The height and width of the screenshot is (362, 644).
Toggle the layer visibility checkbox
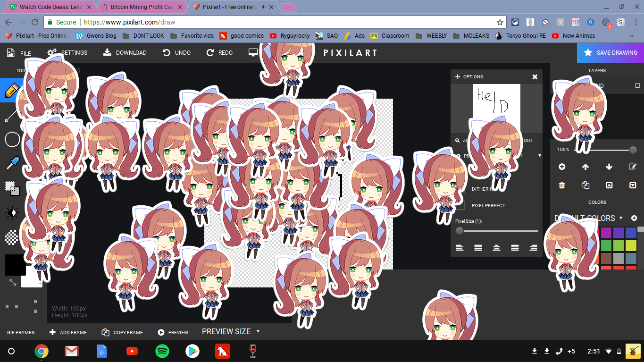[x=637, y=86]
